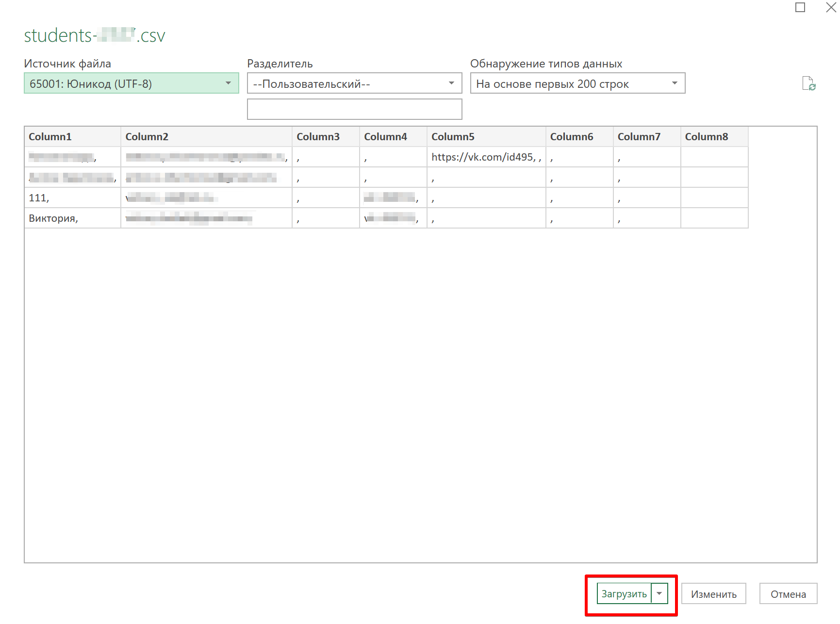Click the refresh preview file icon
The image size is (840, 624).
pyautogui.click(x=808, y=83)
